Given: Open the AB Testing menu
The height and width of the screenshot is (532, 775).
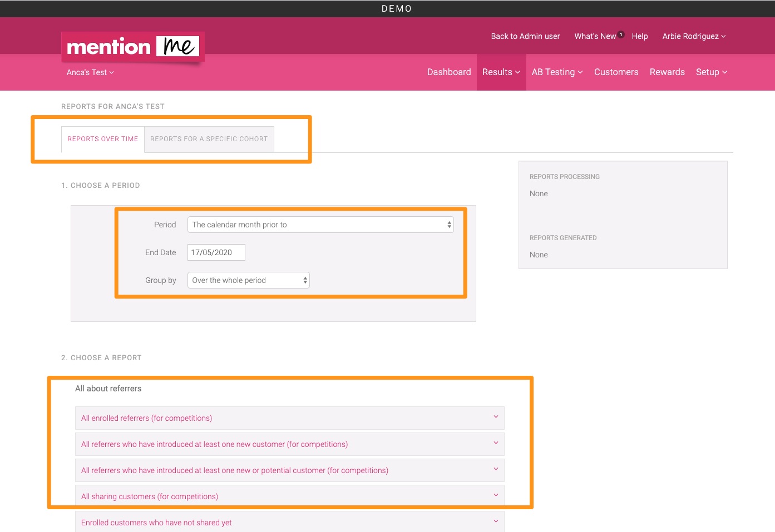Looking at the screenshot, I should point(557,72).
